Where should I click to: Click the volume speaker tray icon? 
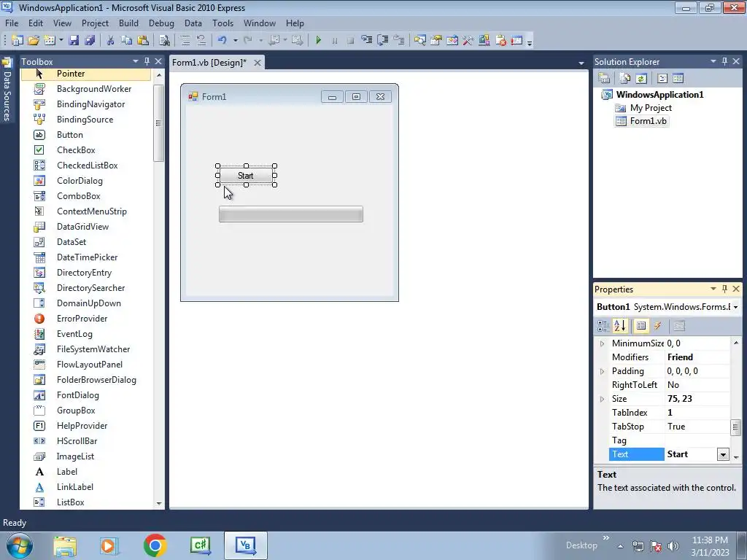click(673, 545)
